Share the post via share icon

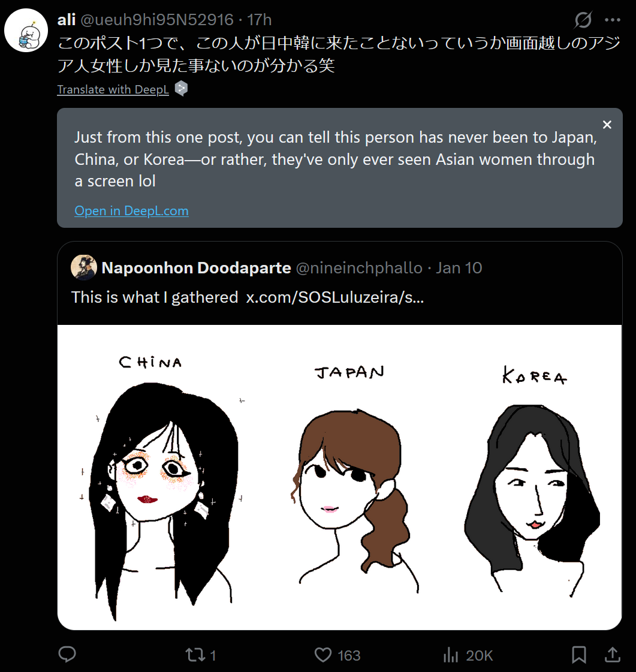pos(613,655)
